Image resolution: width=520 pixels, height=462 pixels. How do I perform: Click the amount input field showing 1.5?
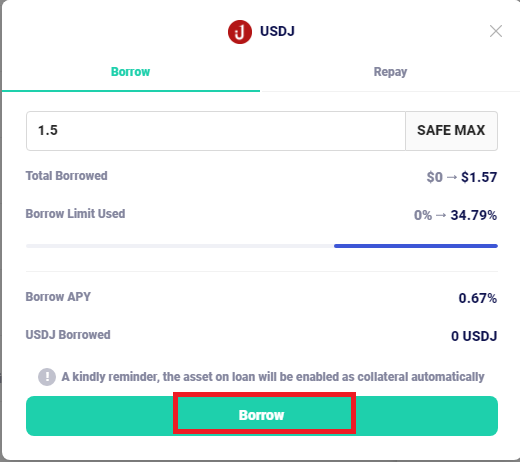tap(216, 131)
